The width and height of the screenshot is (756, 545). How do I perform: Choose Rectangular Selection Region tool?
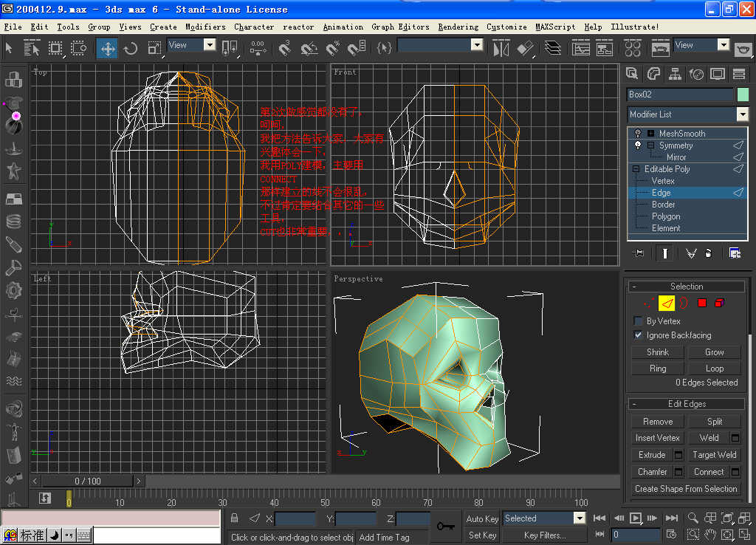coord(56,49)
